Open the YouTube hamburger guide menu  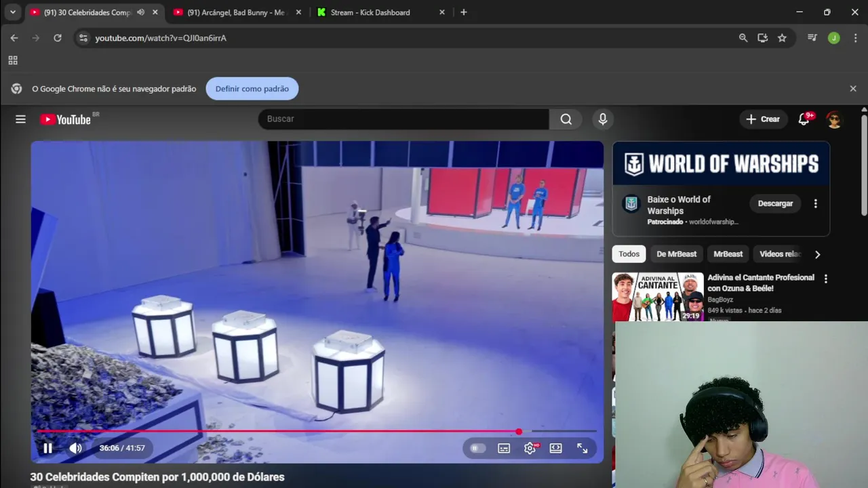click(x=20, y=119)
